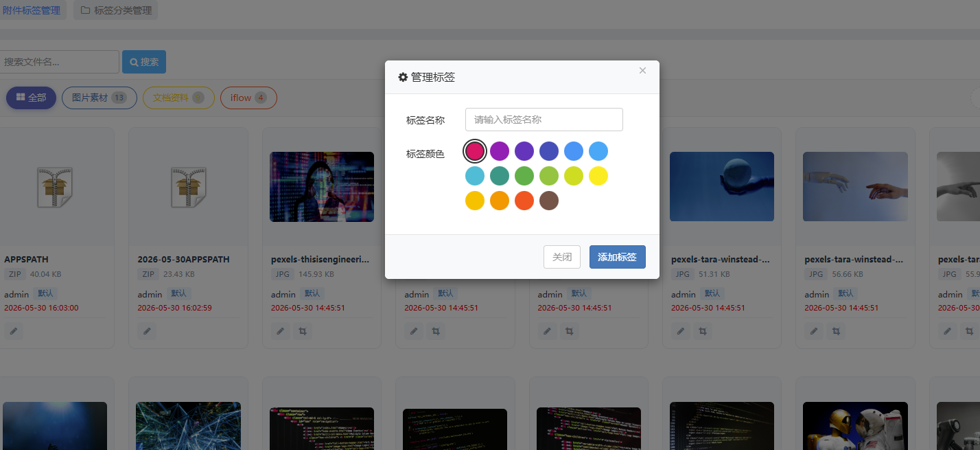Select the amber color swatch
980x450 pixels.
coord(475,201)
